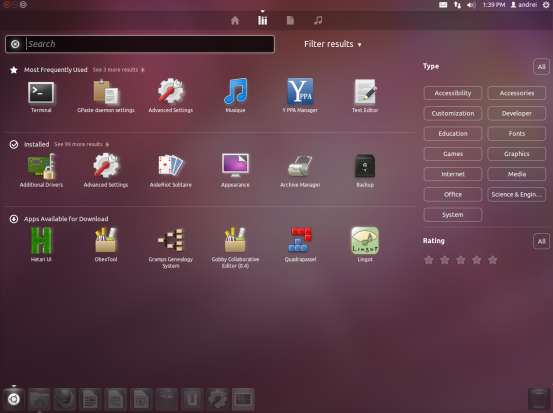Viewport: 553px width, 413px height.
Task: Toggle the Games type filter
Action: pos(453,154)
